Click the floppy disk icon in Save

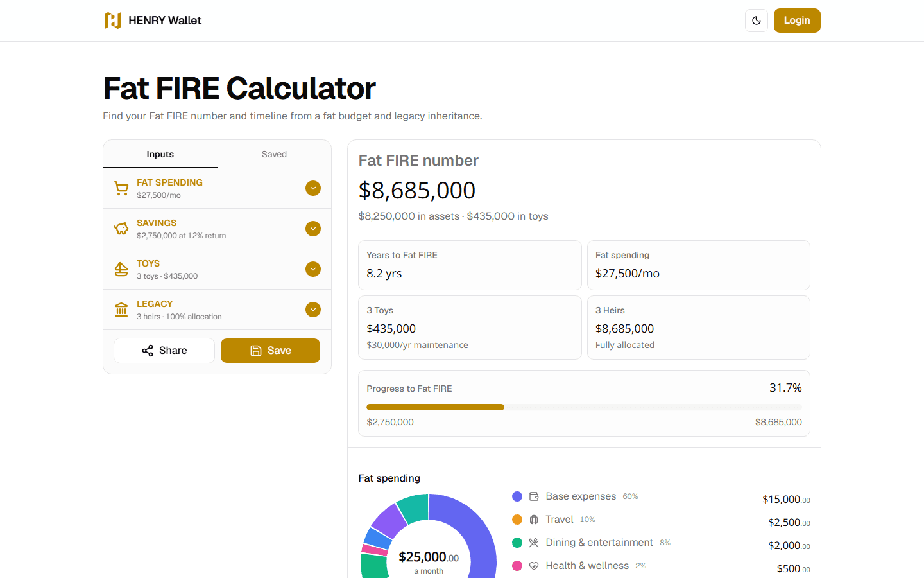pos(256,351)
